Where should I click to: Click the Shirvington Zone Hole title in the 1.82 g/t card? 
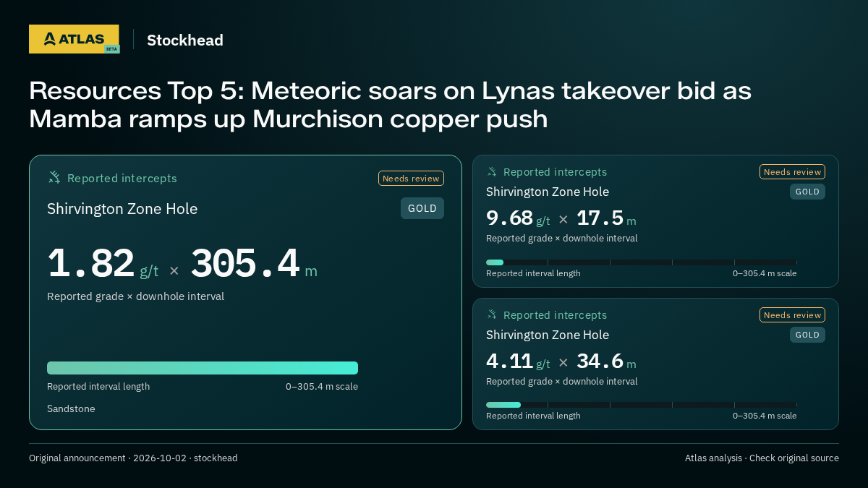click(122, 209)
